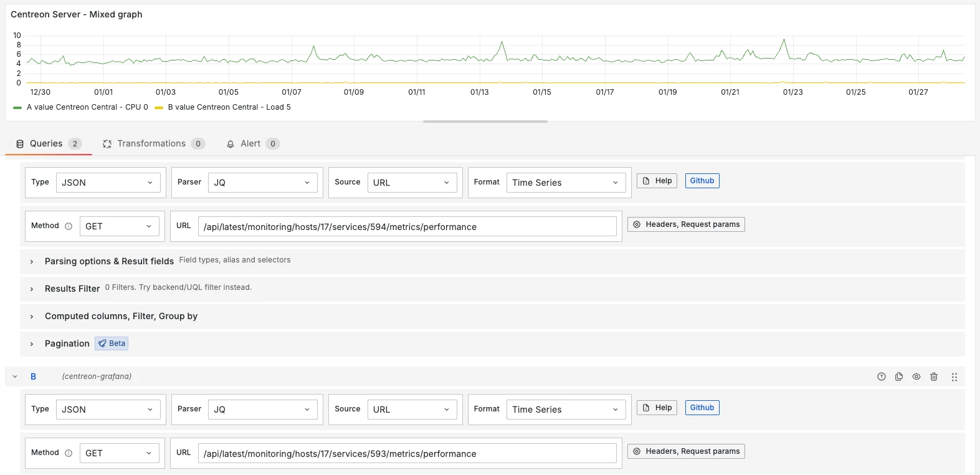Open Headers, Request params for query A

[x=686, y=224]
